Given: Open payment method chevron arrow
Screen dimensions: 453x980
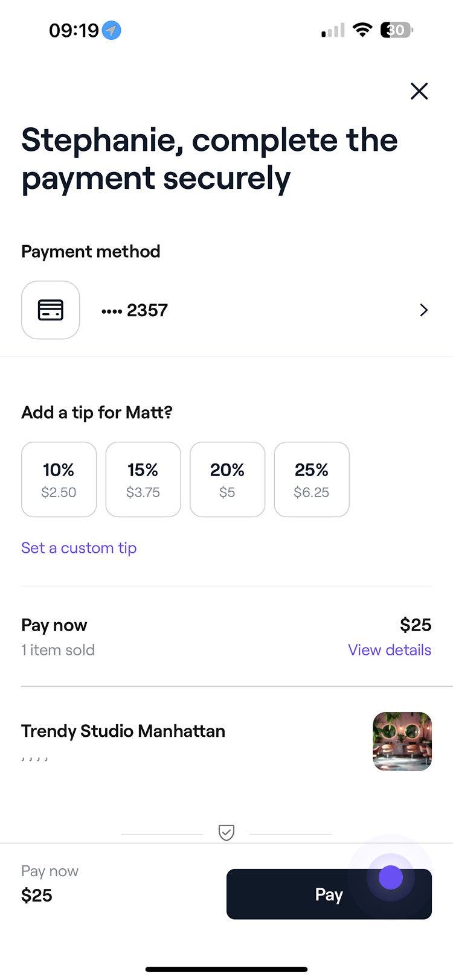Looking at the screenshot, I should 423,310.
